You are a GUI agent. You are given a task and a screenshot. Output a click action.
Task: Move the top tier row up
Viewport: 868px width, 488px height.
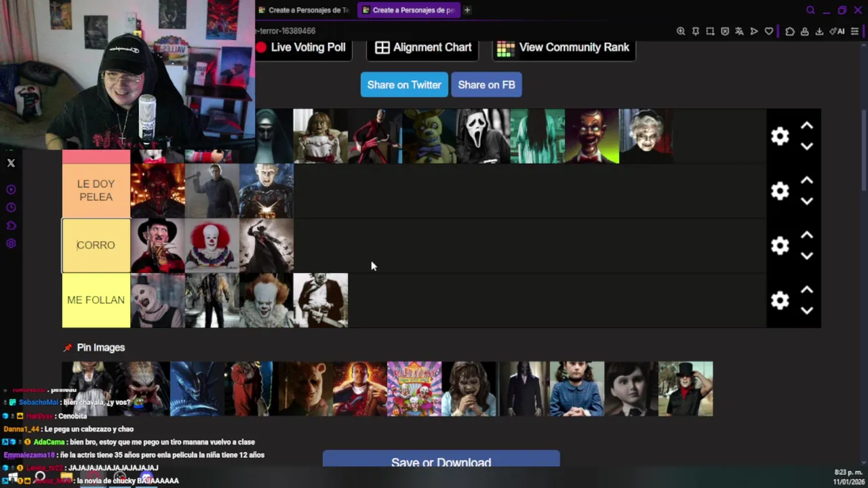[x=807, y=126]
